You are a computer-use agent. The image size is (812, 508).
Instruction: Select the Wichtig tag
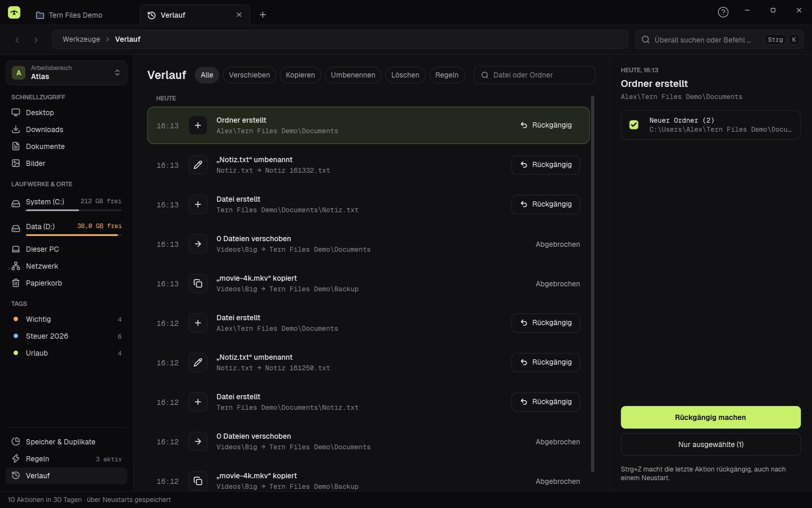(x=67, y=319)
